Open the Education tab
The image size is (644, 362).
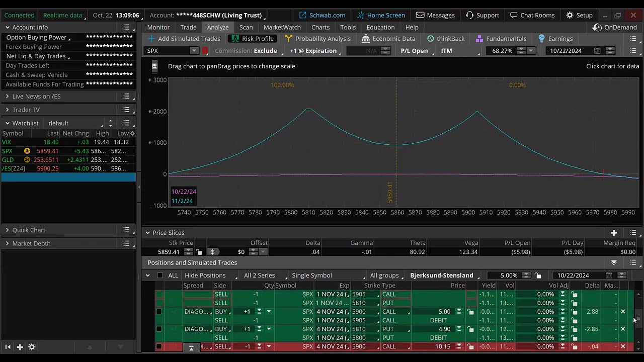[380, 27]
